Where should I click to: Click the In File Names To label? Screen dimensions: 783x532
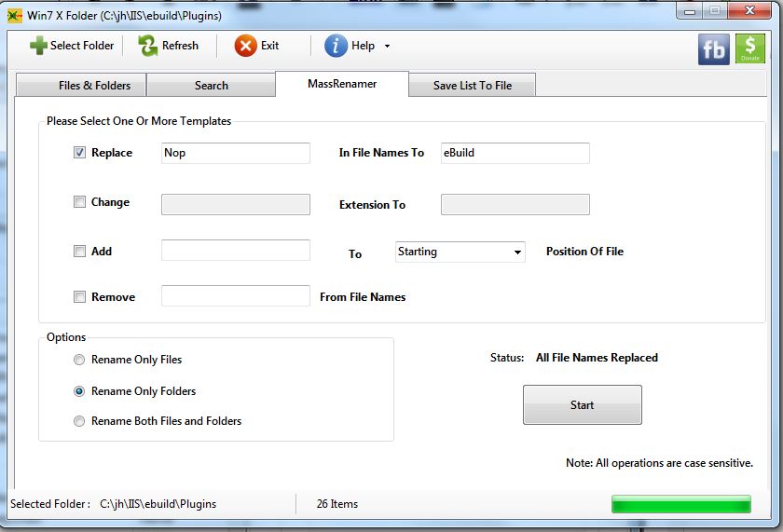[x=381, y=153]
